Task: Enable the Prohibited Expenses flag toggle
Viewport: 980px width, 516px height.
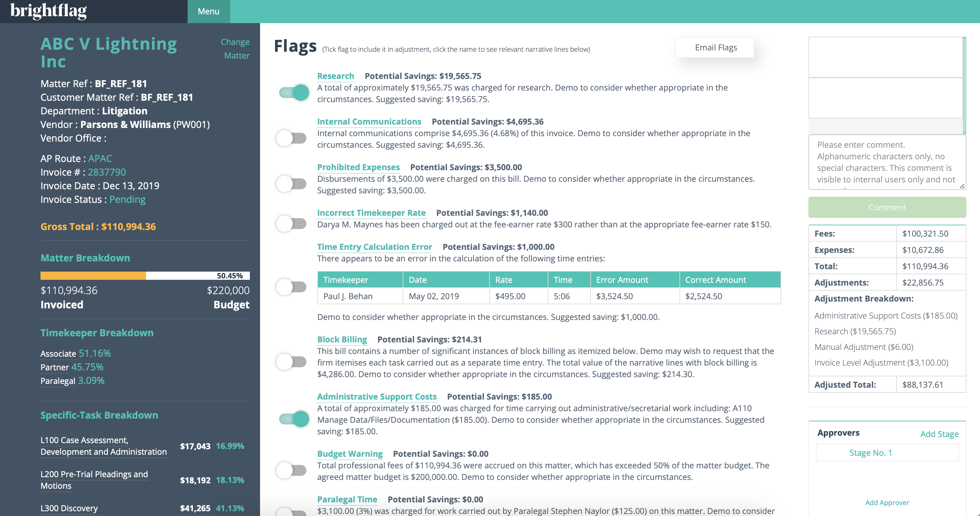Action: click(x=292, y=184)
